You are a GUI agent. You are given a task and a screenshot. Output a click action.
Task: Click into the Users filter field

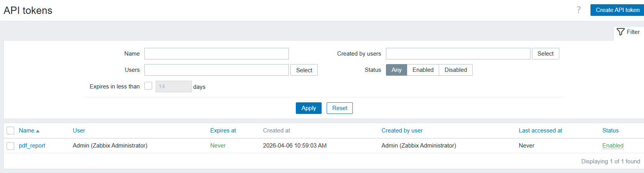(216, 70)
